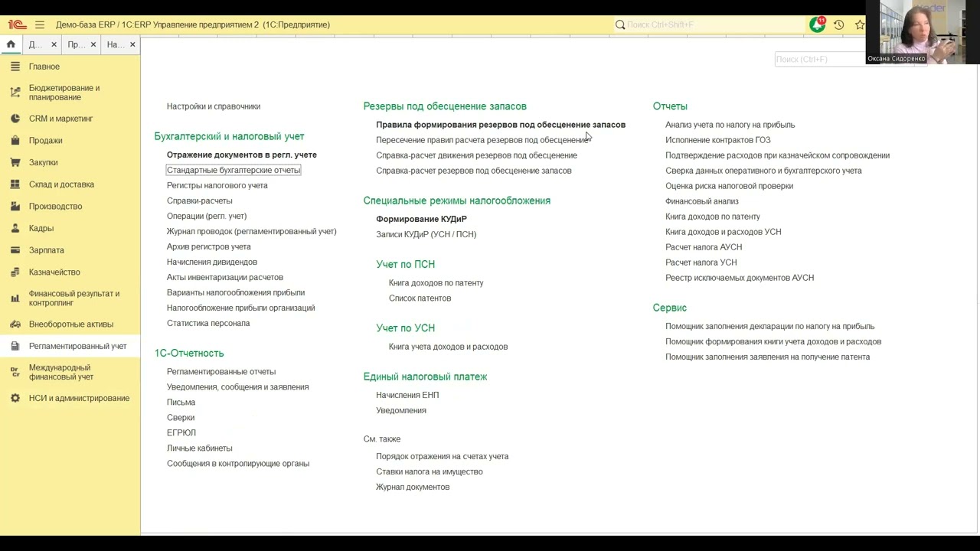Click the Кадры person icon
This screenshot has width=980, height=551.
click(15, 228)
